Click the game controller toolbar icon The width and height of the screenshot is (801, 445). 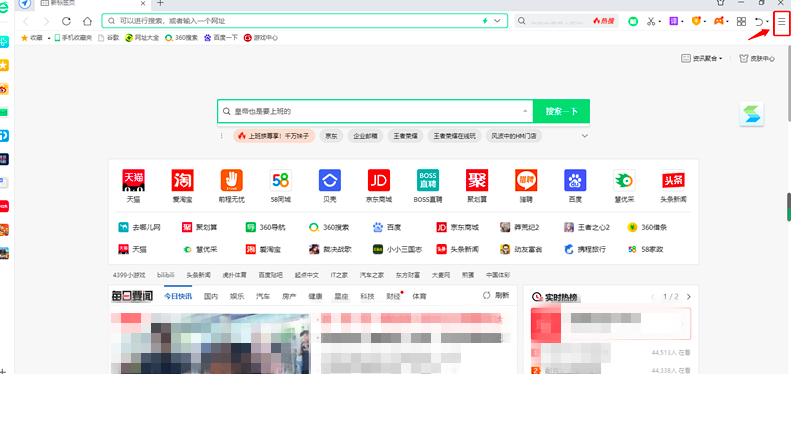[x=719, y=21]
